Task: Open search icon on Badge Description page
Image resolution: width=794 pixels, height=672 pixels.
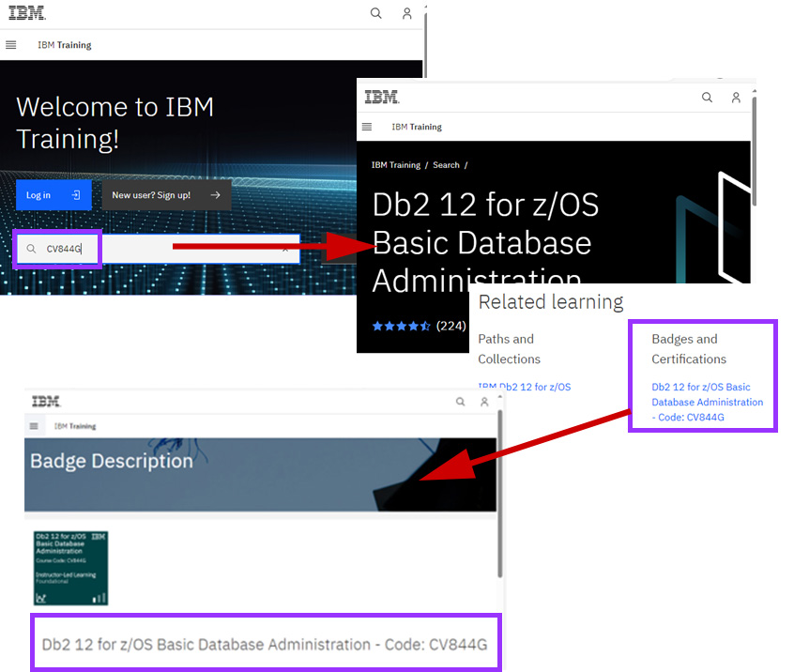Action: [x=460, y=402]
